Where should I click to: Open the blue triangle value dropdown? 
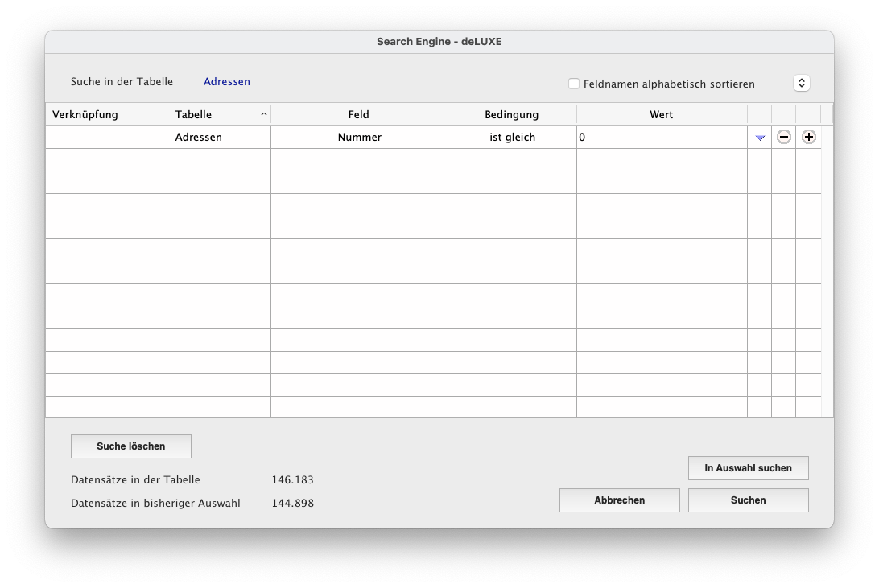[x=760, y=138]
